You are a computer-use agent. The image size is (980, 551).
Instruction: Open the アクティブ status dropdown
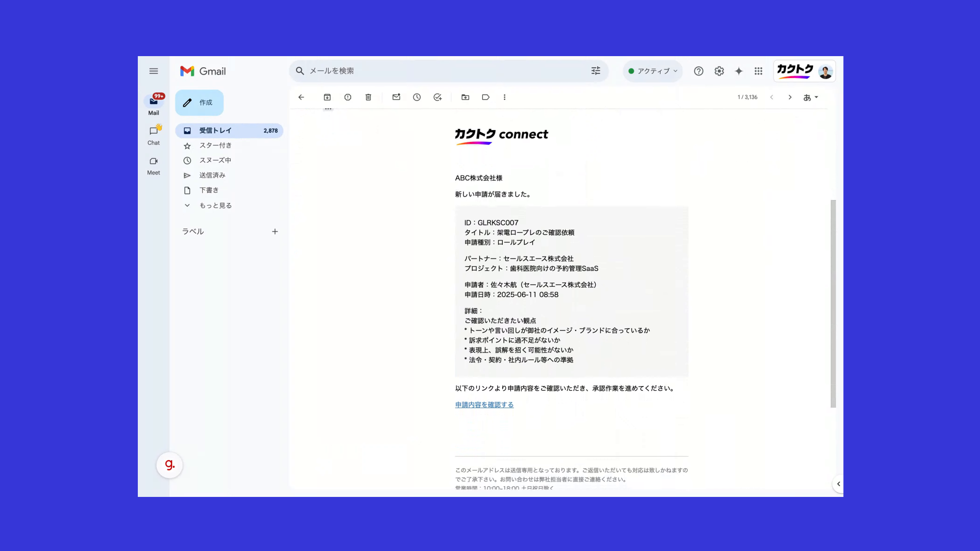point(652,71)
